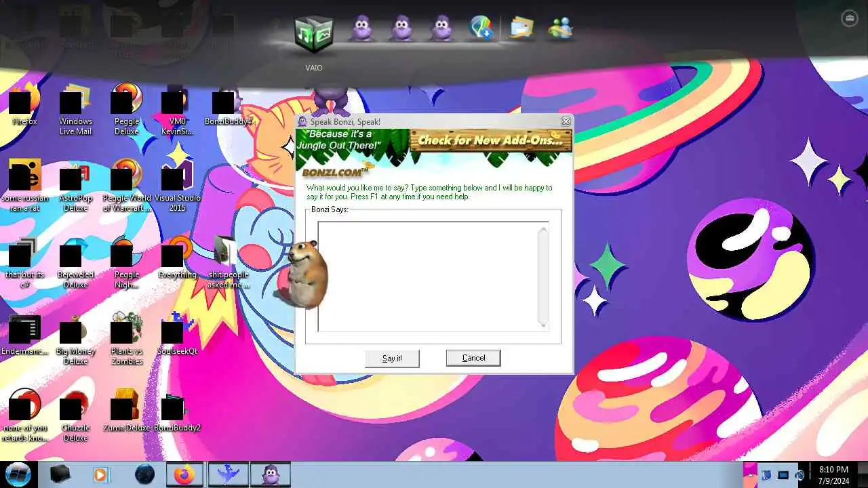Switch to Firefox in the taskbar
Screen dimensions: 868x488
[x=185, y=474]
